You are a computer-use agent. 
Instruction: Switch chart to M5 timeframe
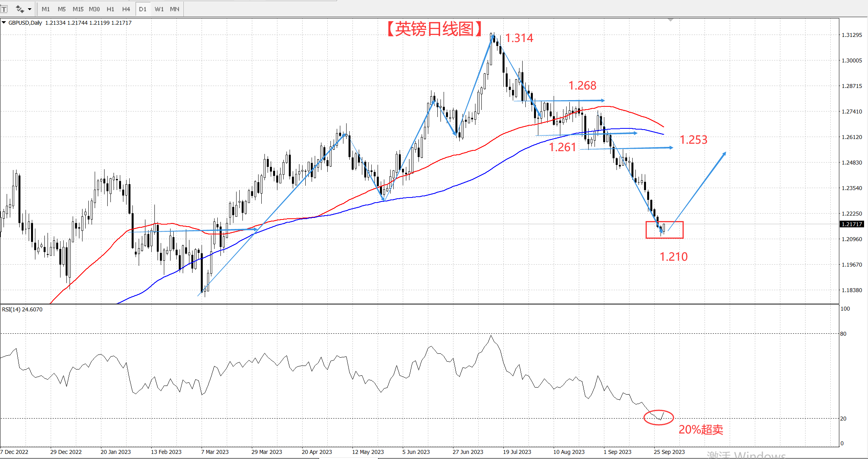[62, 9]
